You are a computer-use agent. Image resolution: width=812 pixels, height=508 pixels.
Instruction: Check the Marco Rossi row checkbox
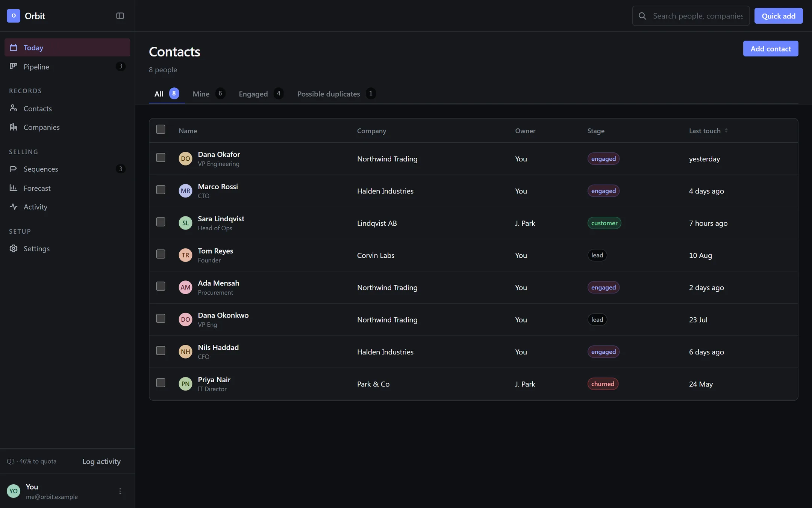(161, 190)
